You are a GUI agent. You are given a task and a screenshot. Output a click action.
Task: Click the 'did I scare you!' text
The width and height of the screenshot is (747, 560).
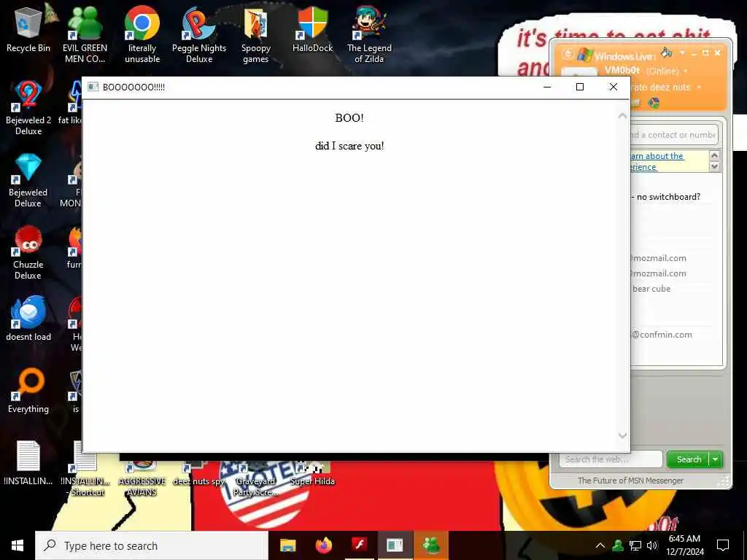pos(349,146)
